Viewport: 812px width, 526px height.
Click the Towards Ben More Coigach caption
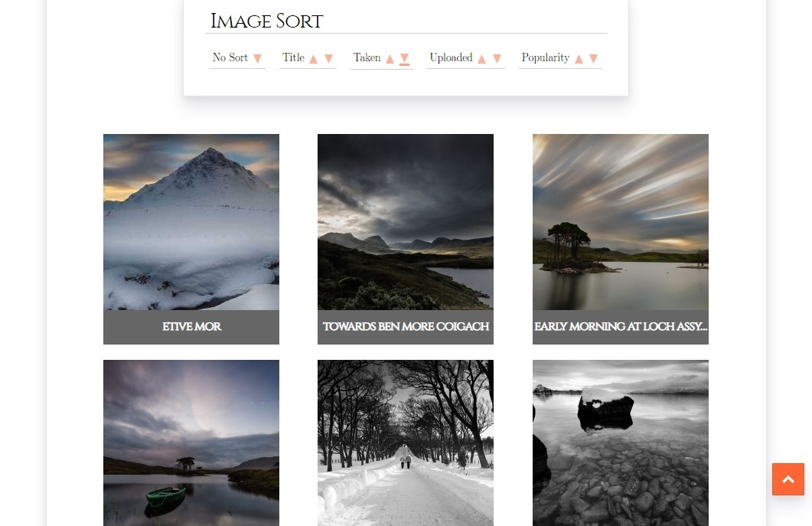[x=406, y=327]
